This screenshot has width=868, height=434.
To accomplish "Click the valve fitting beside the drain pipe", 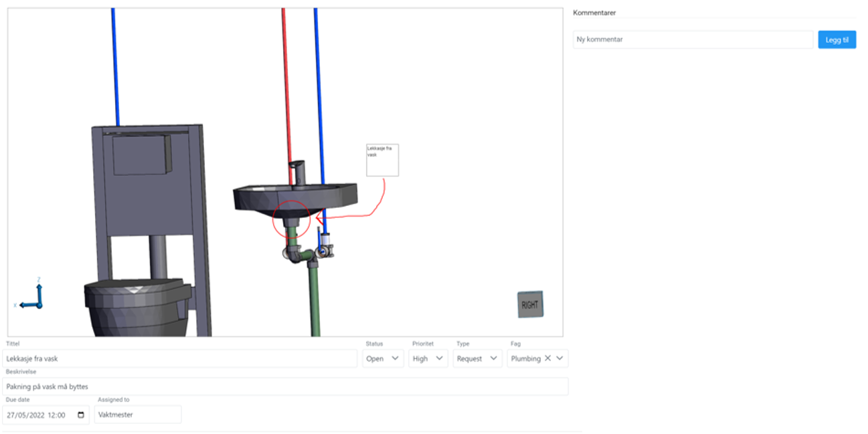I will (326, 245).
